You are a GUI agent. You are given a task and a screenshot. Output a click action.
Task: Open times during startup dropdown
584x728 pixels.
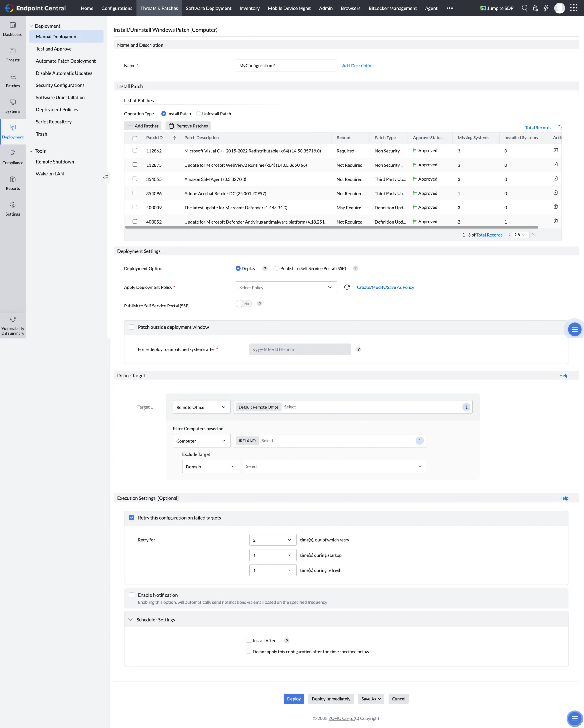tap(273, 555)
